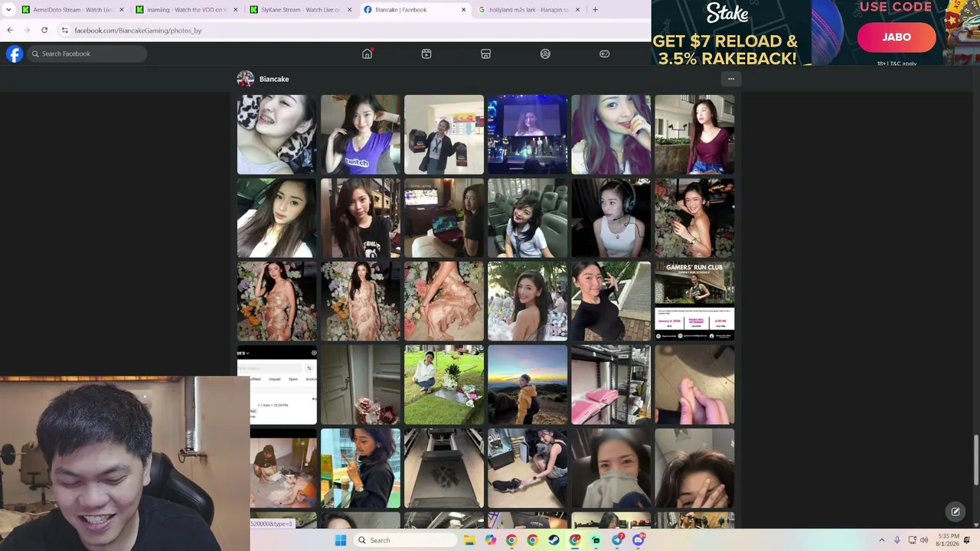The height and width of the screenshot is (551, 980).
Task: Open the treadmill belt photo
Action: point(444,468)
